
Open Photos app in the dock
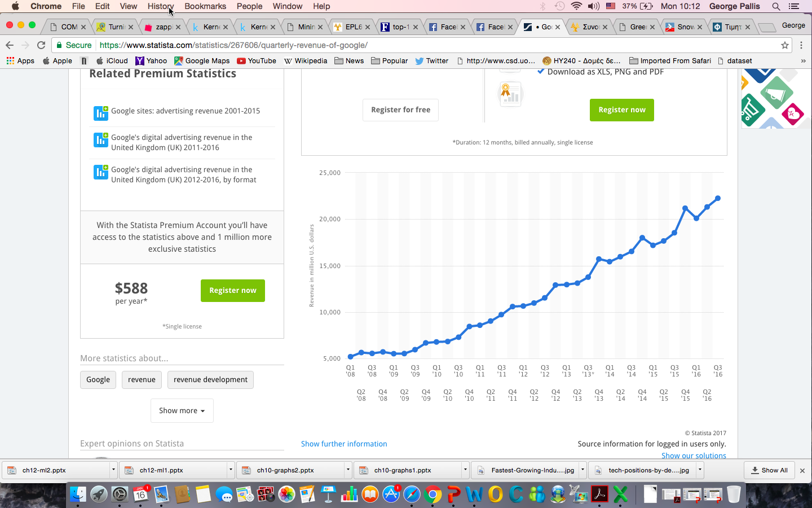click(287, 494)
